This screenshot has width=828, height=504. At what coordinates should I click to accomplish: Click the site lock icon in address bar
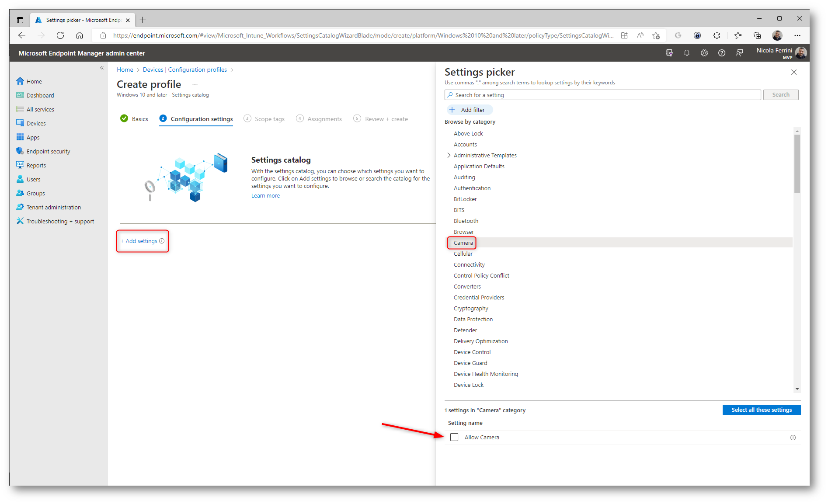(103, 35)
